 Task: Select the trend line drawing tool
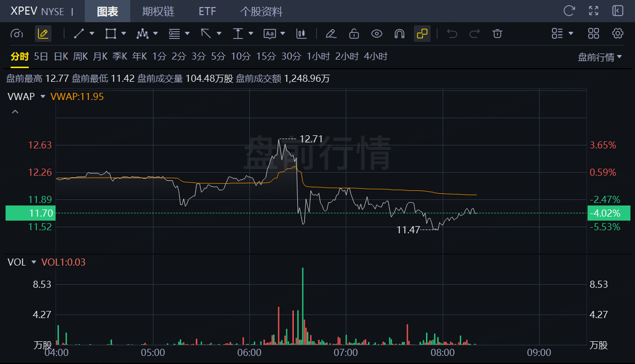point(79,34)
